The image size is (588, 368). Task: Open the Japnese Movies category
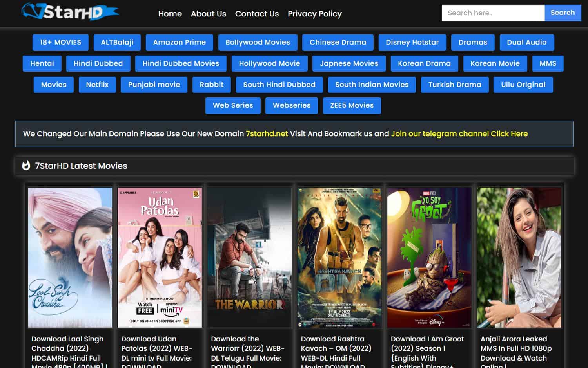coord(349,63)
